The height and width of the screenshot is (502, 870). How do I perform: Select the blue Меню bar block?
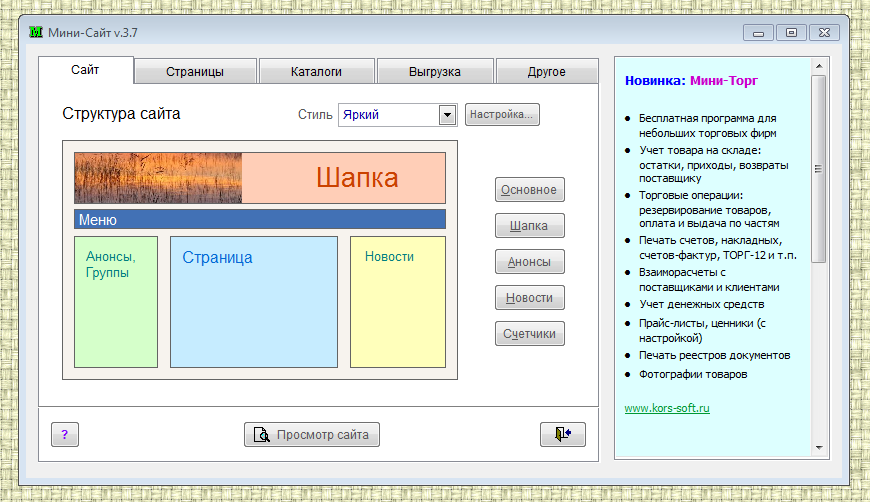(260, 219)
